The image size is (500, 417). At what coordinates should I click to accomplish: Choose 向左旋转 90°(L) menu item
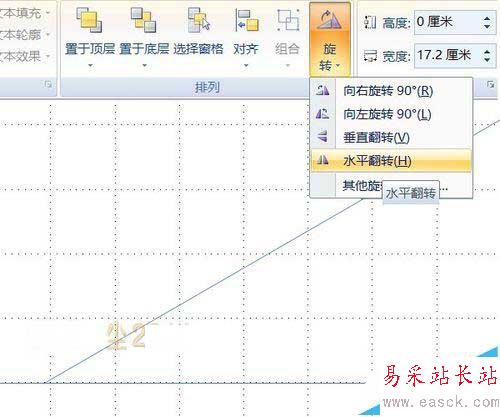(x=391, y=114)
